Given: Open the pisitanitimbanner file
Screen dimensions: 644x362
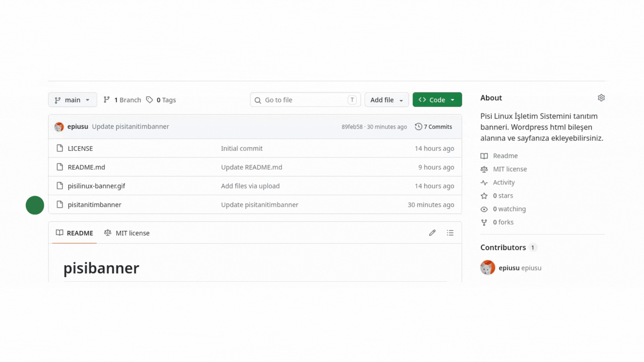Looking at the screenshot, I should click(x=94, y=205).
